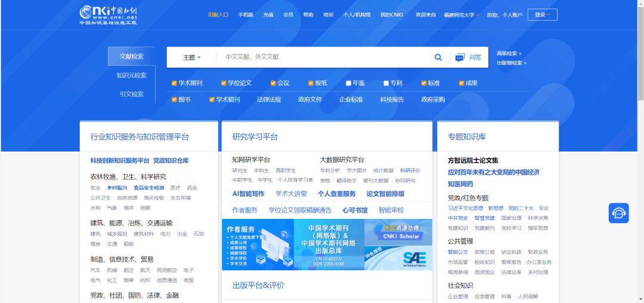The width and height of the screenshot is (644, 303).
Task: Click the 法律法规 link
Action: coord(269,100)
